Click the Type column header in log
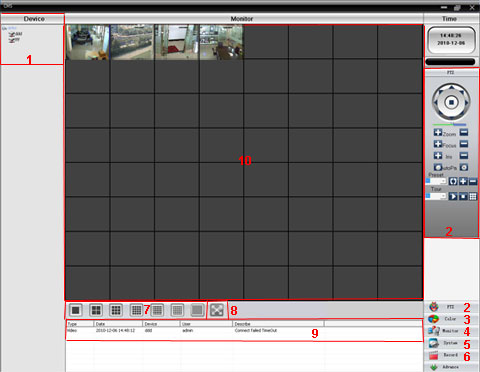Screen dimensions: 480x372 pyautogui.click(x=80, y=324)
